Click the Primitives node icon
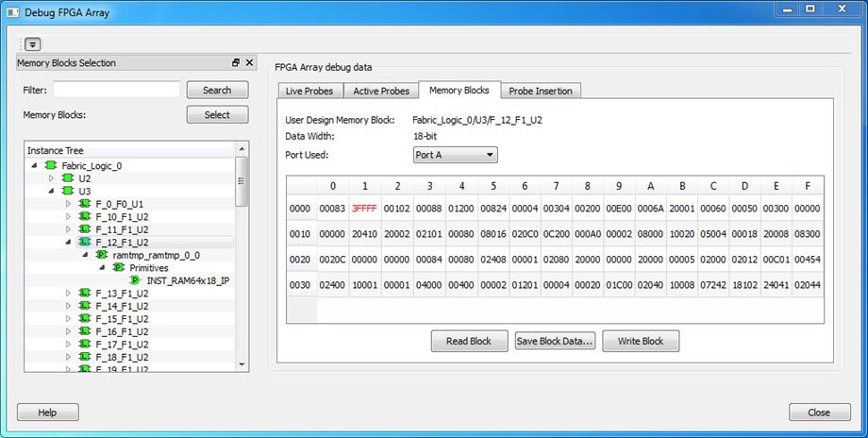The width and height of the screenshot is (868, 438). pos(118,268)
